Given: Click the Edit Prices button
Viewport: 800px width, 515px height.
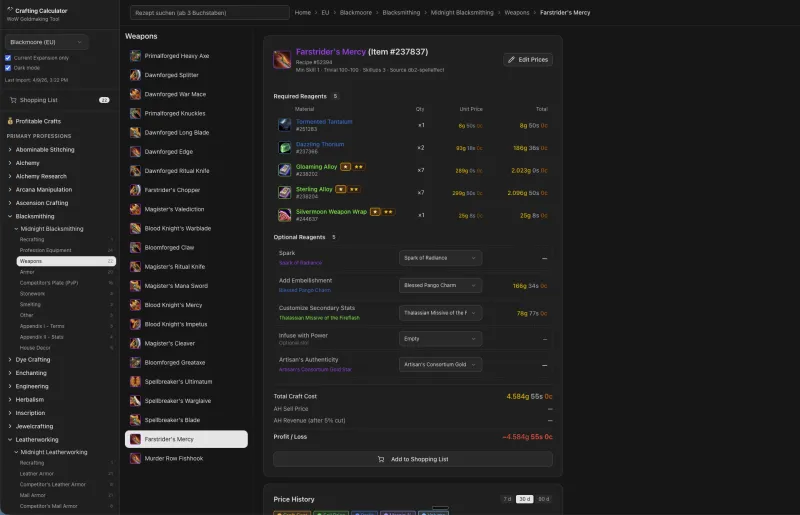Looking at the screenshot, I should (528, 60).
